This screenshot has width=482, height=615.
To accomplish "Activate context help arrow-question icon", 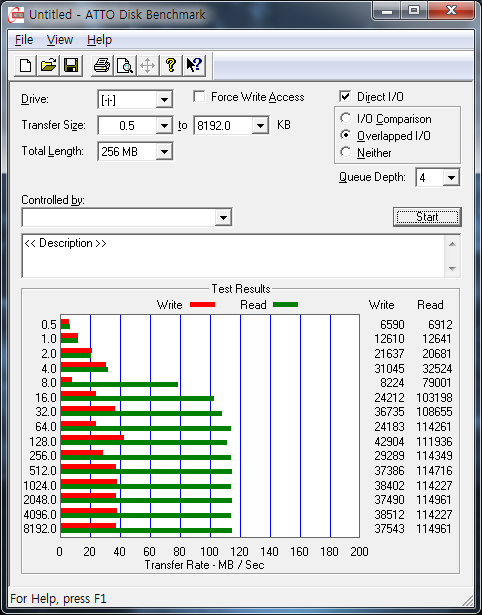I will [x=194, y=66].
